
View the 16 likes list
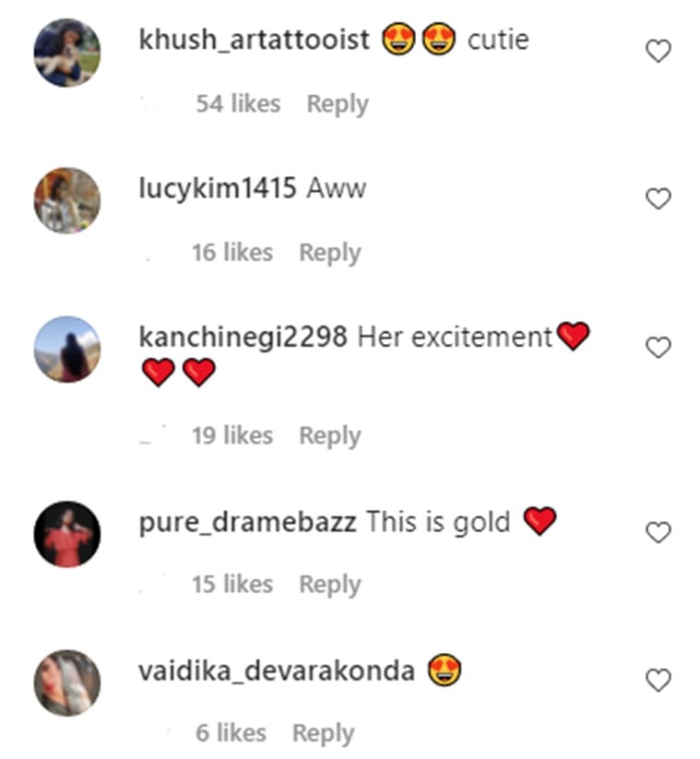[232, 252]
